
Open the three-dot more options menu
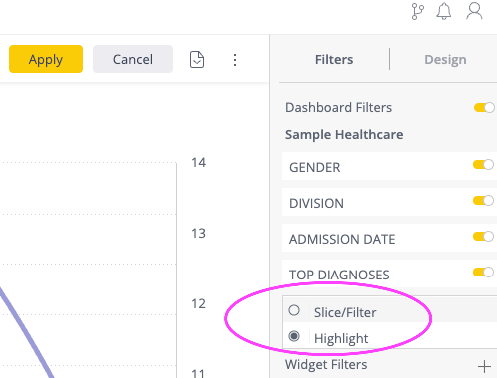[235, 60]
